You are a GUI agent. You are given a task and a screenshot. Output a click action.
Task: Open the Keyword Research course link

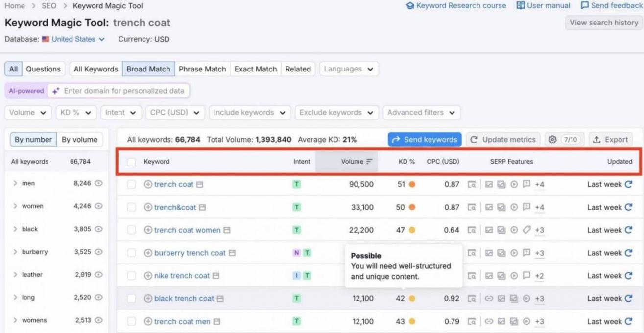click(x=456, y=6)
